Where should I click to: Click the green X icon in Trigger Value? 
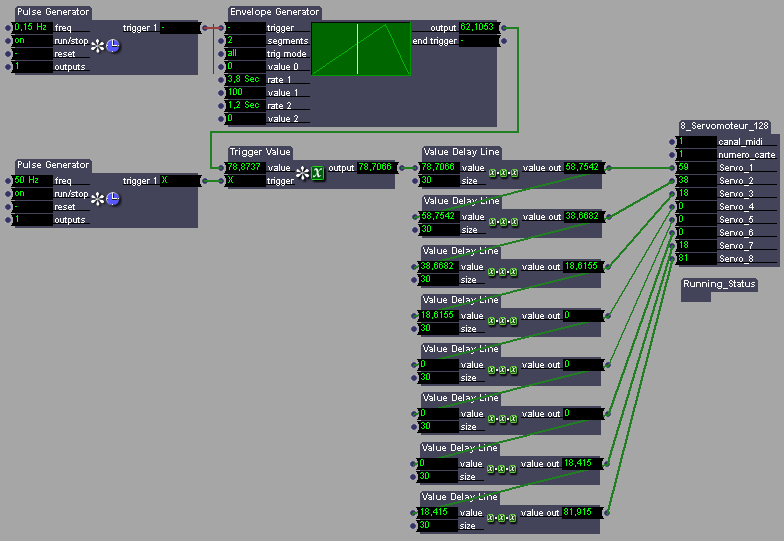pyautogui.click(x=317, y=172)
